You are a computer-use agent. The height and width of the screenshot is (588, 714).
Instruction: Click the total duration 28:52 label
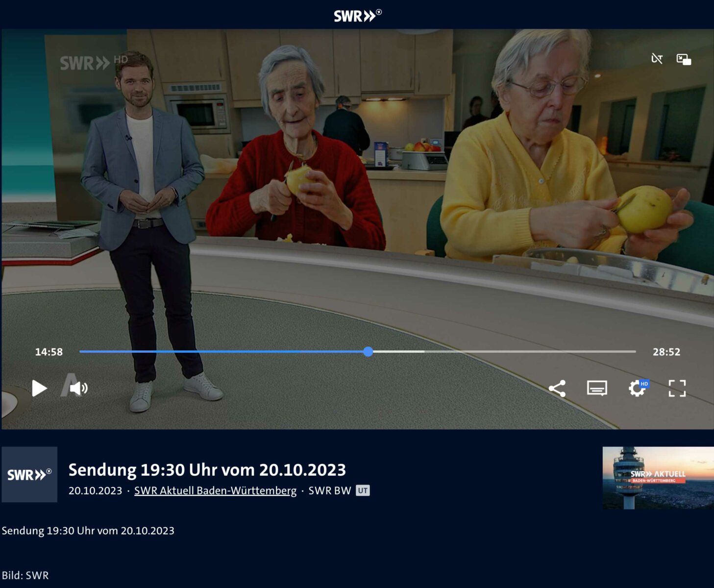click(x=666, y=352)
